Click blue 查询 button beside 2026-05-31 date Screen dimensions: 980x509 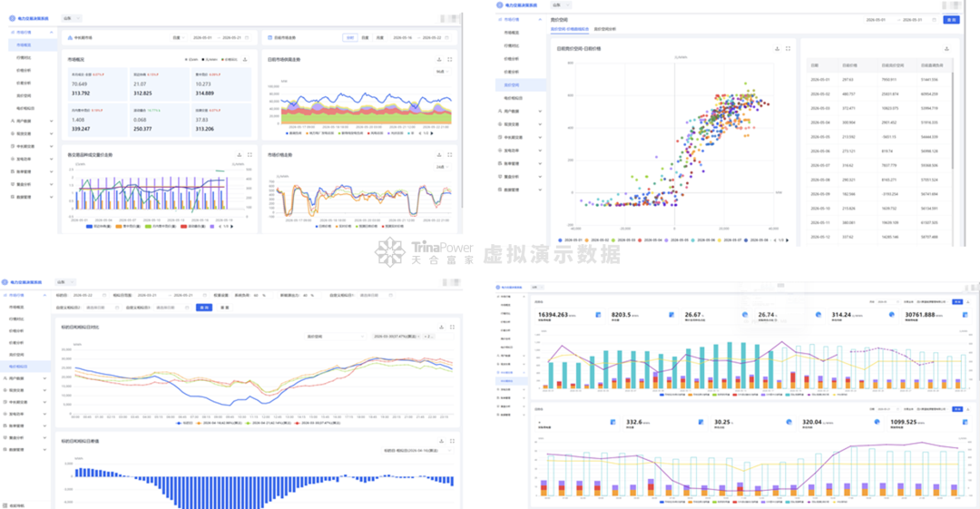click(x=951, y=20)
